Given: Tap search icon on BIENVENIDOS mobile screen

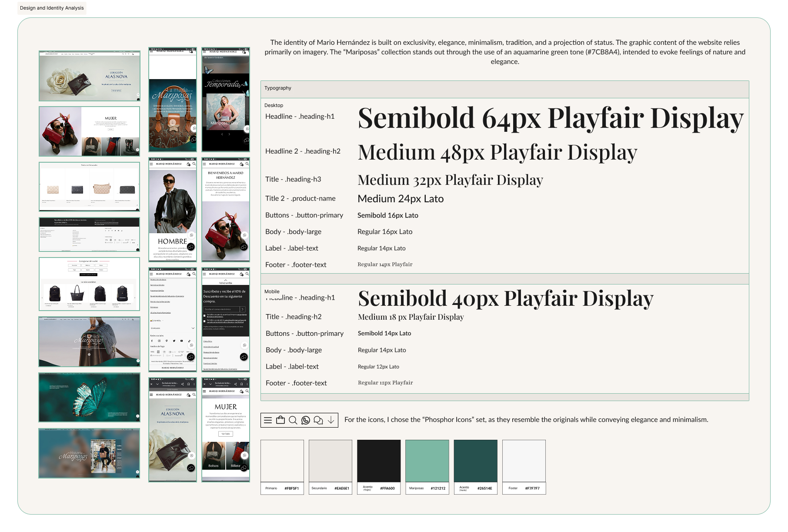Looking at the screenshot, I should coord(247,164).
